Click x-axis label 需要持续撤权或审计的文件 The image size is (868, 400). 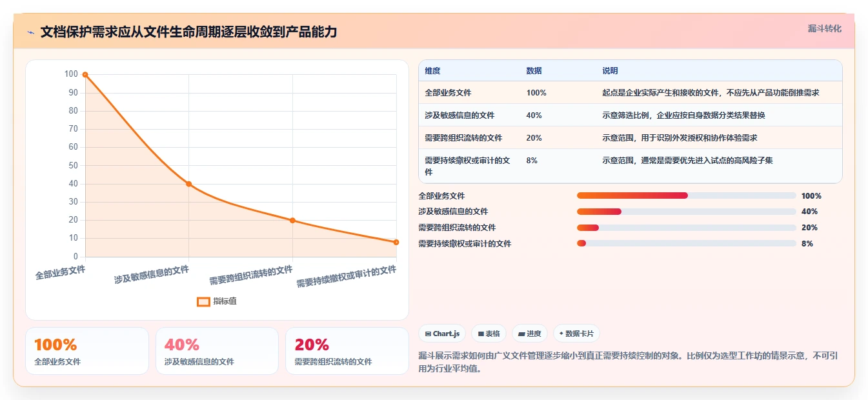tap(347, 277)
